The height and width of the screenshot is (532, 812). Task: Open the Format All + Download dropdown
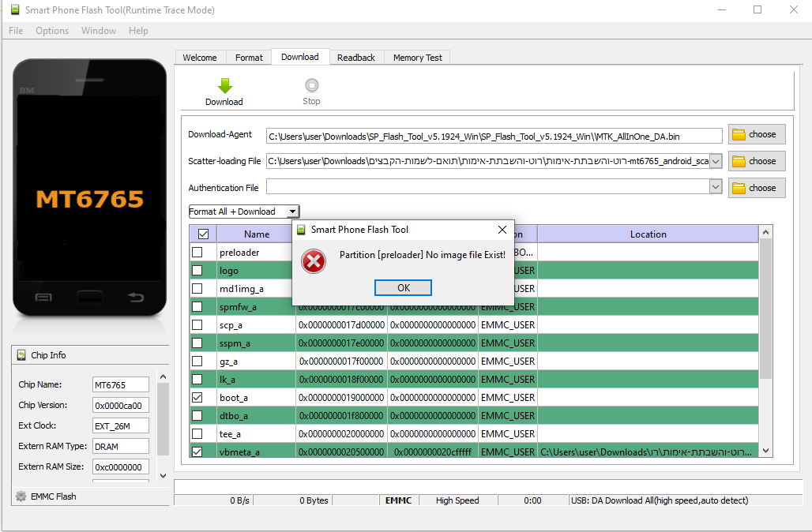click(292, 212)
